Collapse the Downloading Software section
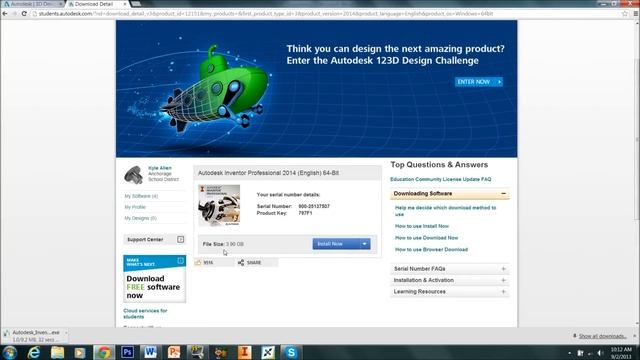 [503, 193]
